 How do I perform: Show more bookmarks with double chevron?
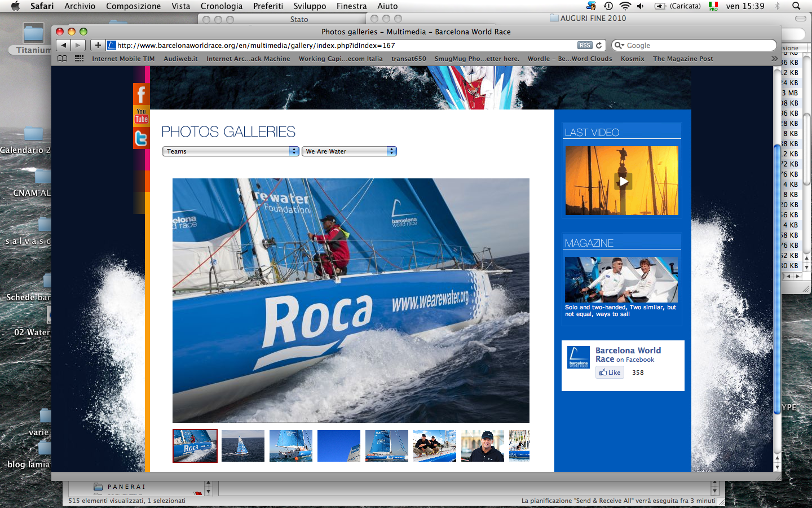coord(774,59)
